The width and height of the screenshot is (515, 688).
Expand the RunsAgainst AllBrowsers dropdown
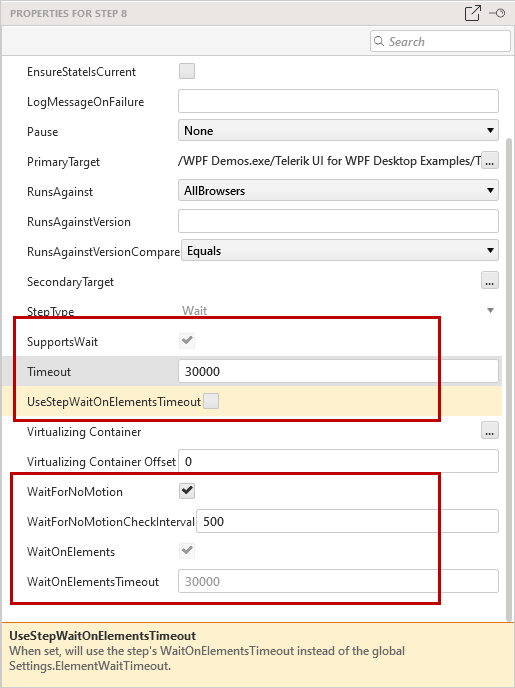click(x=338, y=190)
